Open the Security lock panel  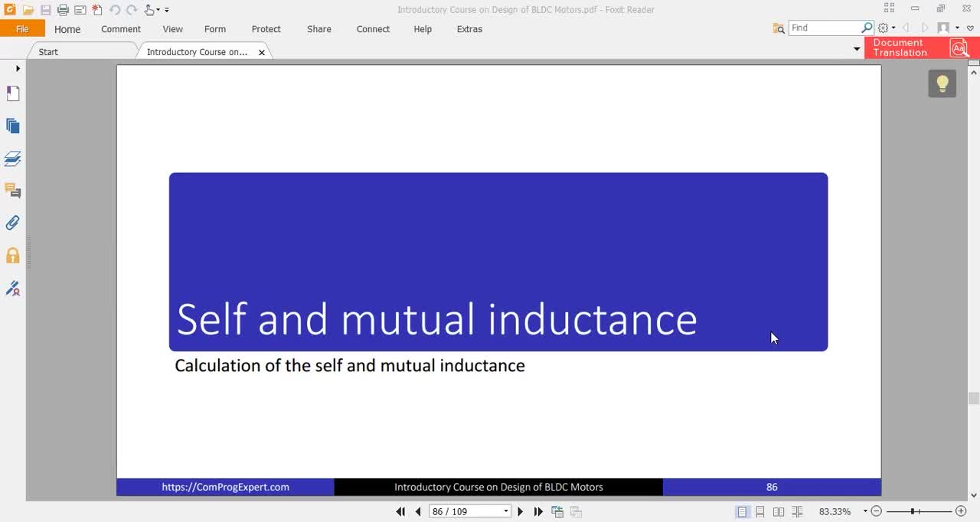point(13,256)
